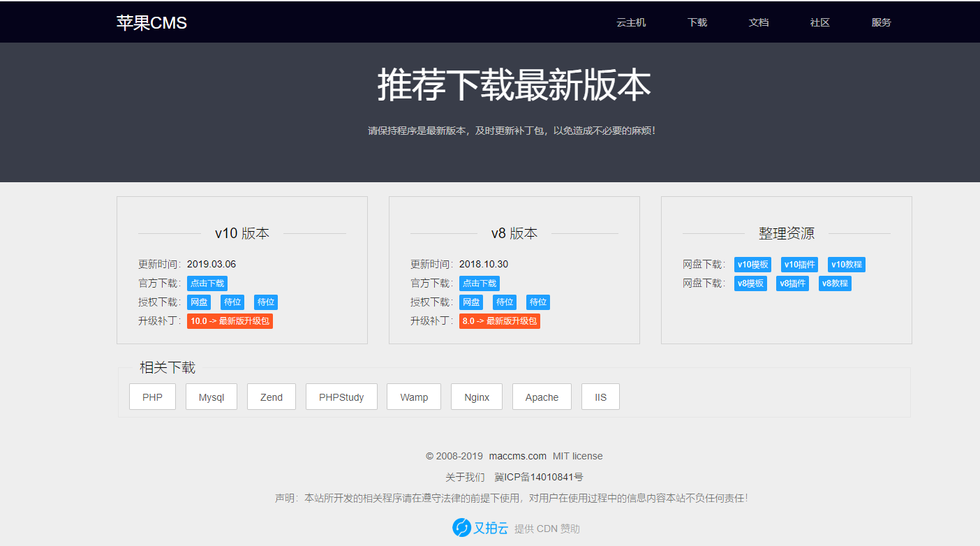Click the maccms.com link in the footer
Viewport: 980px width, 546px height.
517,455
